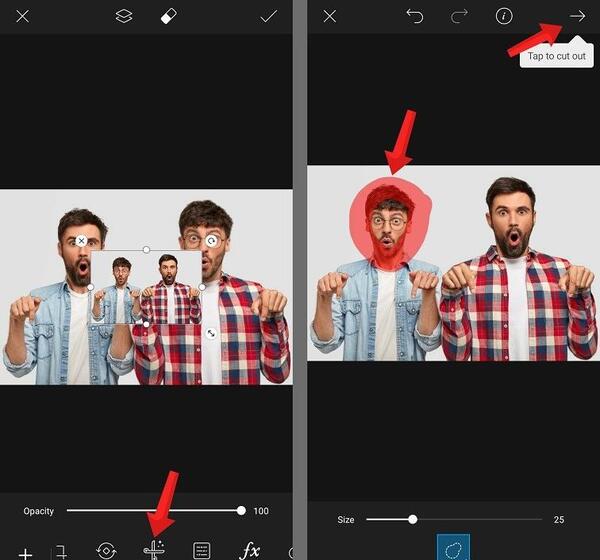Tap the plus add icon
The width and height of the screenshot is (600, 560).
(25, 554)
